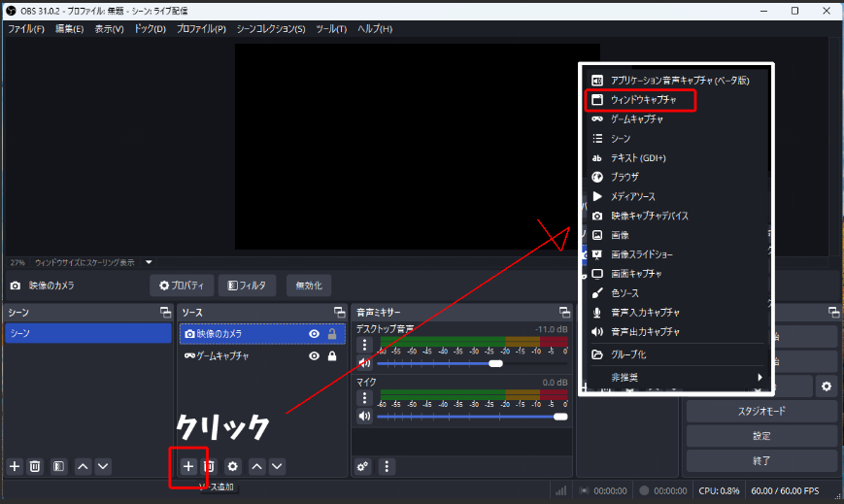Unlock the ゲームキャプチャ source lock

pos(332,356)
